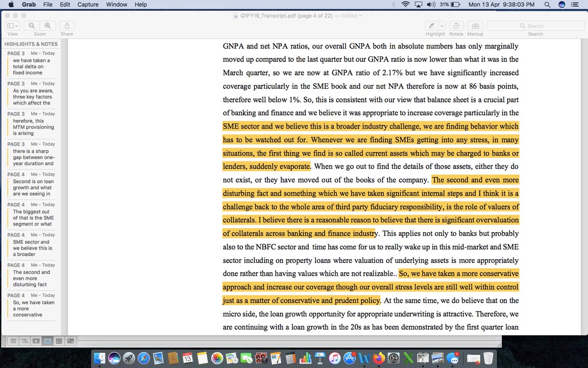Open Launchpad rocket in the Dock

tap(129, 358)
